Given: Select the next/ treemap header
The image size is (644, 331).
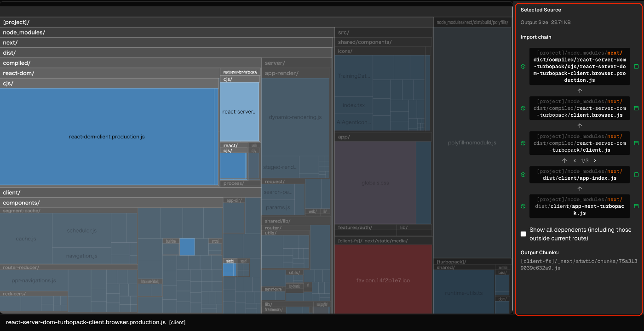Looking at the screenshot, I should click(166, 42).
